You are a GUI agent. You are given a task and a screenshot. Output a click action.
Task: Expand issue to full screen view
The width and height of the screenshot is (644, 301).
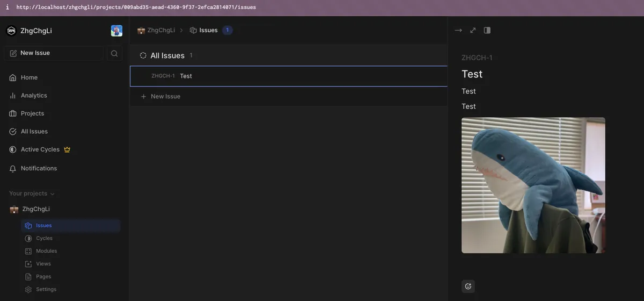473,30
